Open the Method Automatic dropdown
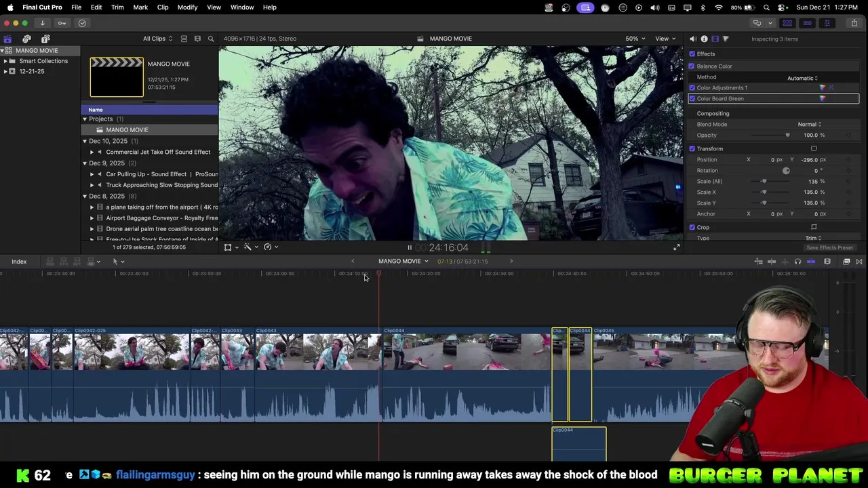Screen dimensions: 868x488 [x=803, y=78]
